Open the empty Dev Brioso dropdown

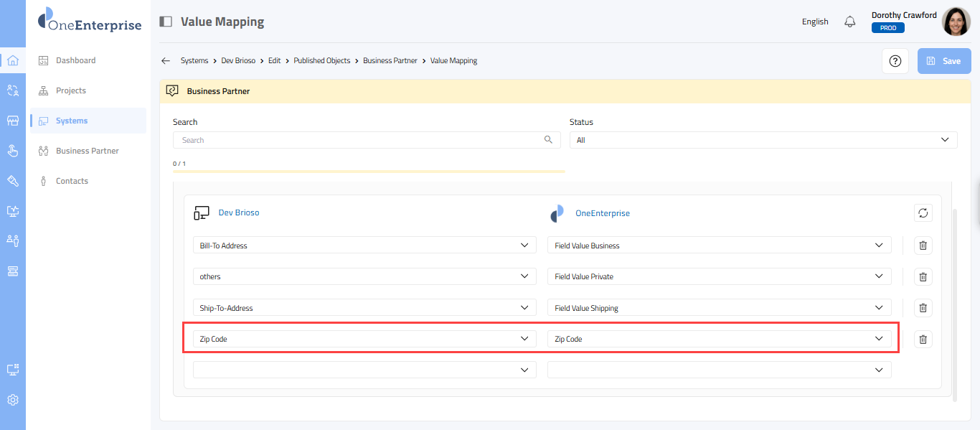pos(364,370)
